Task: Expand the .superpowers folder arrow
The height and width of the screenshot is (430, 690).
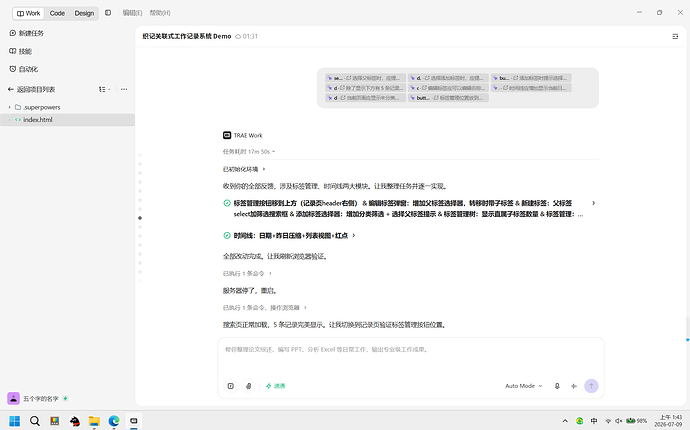Action: pyautogui.click(x=10, y=107)
